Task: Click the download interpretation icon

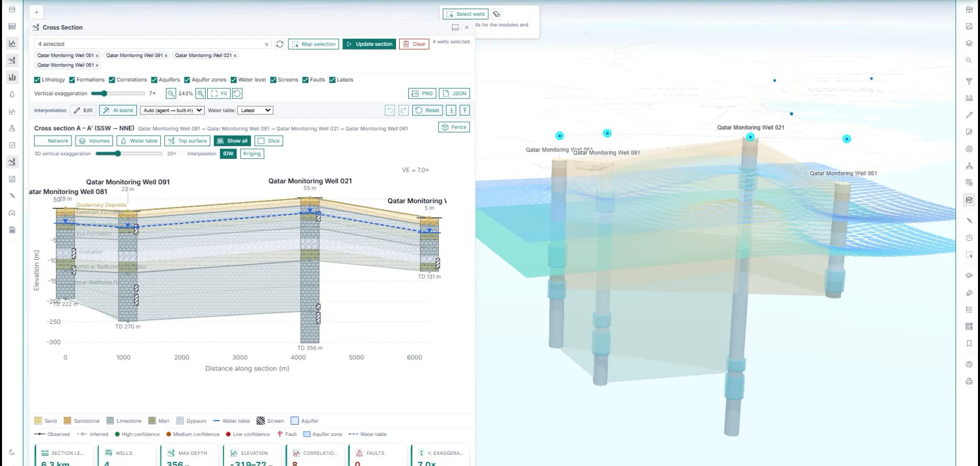Action: point(451,110)
